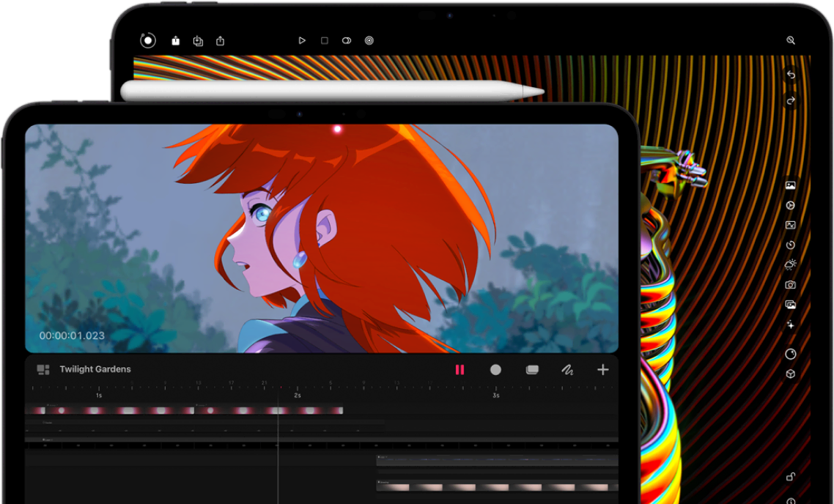Screen dimensions: 834x504
Task: Click the stop square in the top toolbar
Action: tap(325, 41)
